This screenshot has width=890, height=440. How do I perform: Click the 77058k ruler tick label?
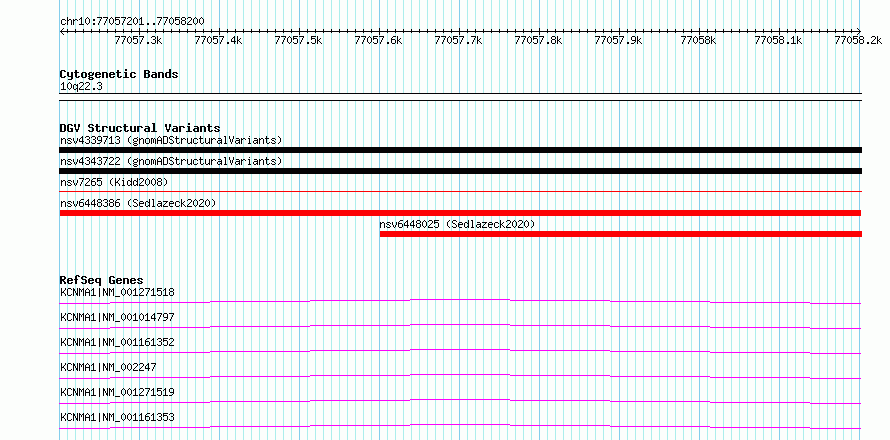point(698,40)
